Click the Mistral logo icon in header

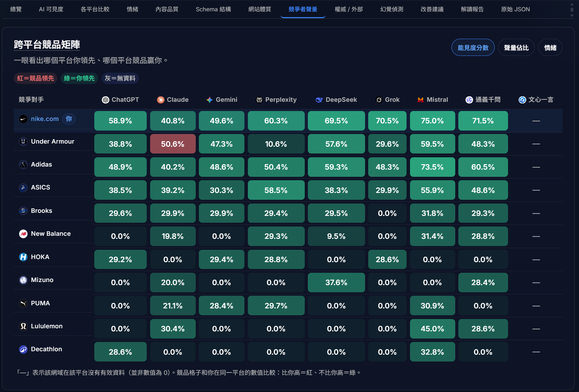[x=421, y=100]
